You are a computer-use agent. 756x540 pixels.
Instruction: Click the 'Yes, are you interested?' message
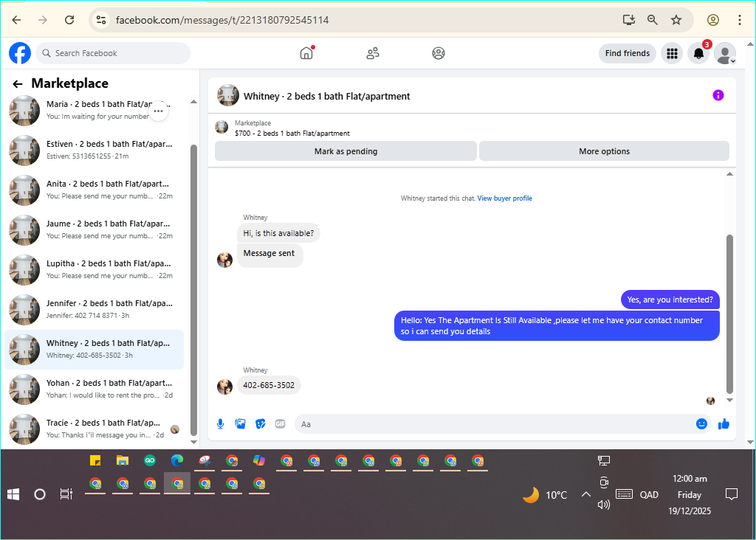point(670,300)
